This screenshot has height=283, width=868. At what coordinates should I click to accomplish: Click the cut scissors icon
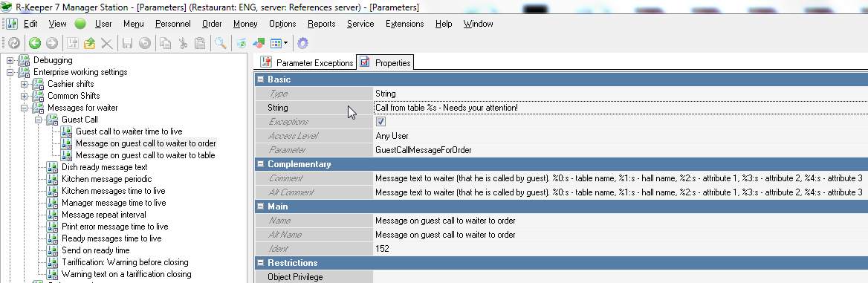pos(183,43)
